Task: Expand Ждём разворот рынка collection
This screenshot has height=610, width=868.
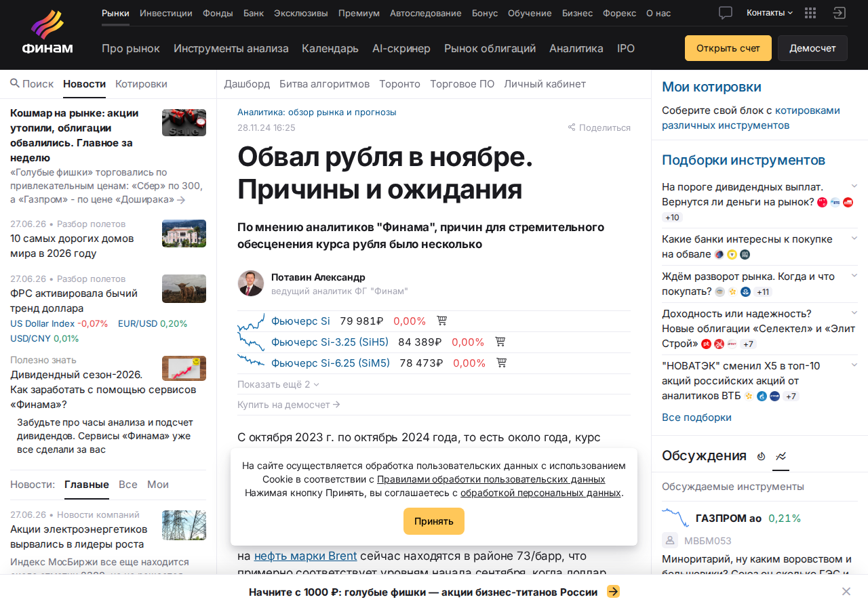Action: pyautogui.click(x=854, y=275)
